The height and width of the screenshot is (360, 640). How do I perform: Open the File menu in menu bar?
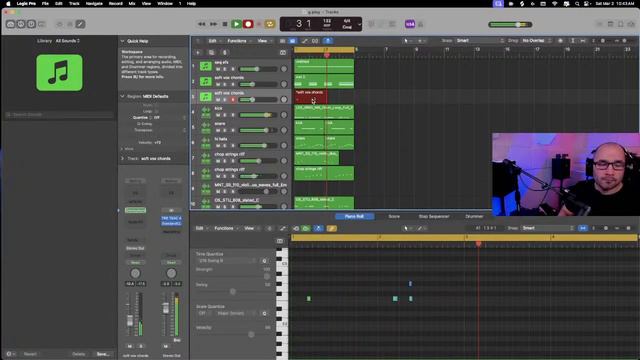(x=45, y=3)
